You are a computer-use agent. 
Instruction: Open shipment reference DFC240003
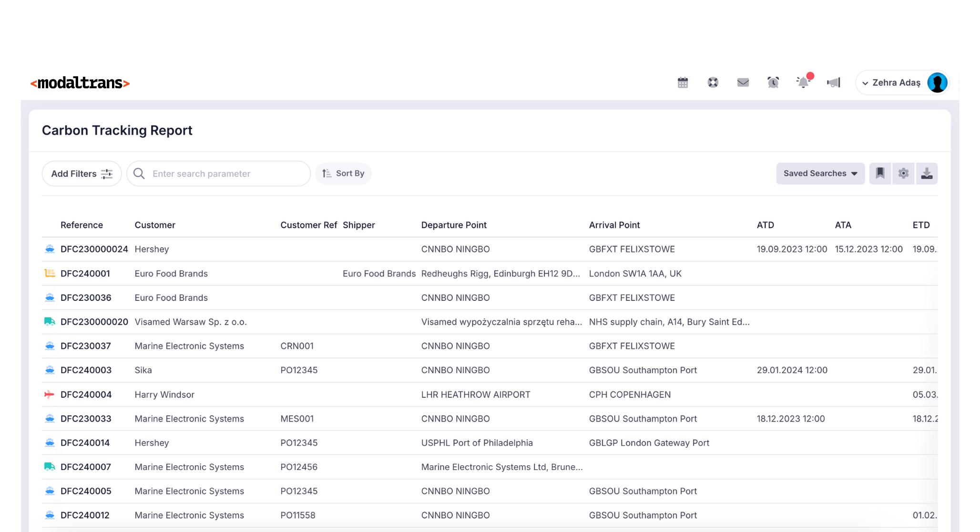click(x=86, y=370)
